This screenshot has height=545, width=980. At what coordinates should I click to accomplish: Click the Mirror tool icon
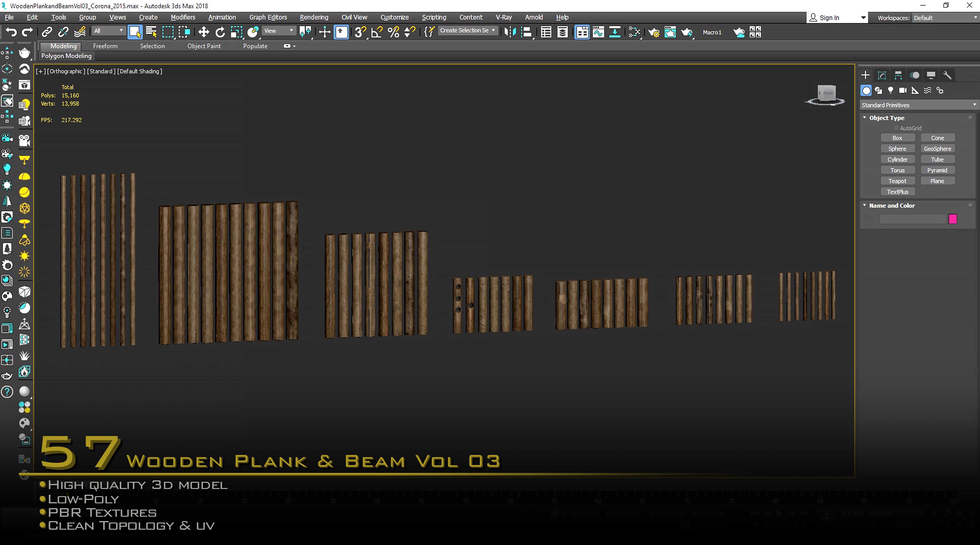(x=510, y=32)
